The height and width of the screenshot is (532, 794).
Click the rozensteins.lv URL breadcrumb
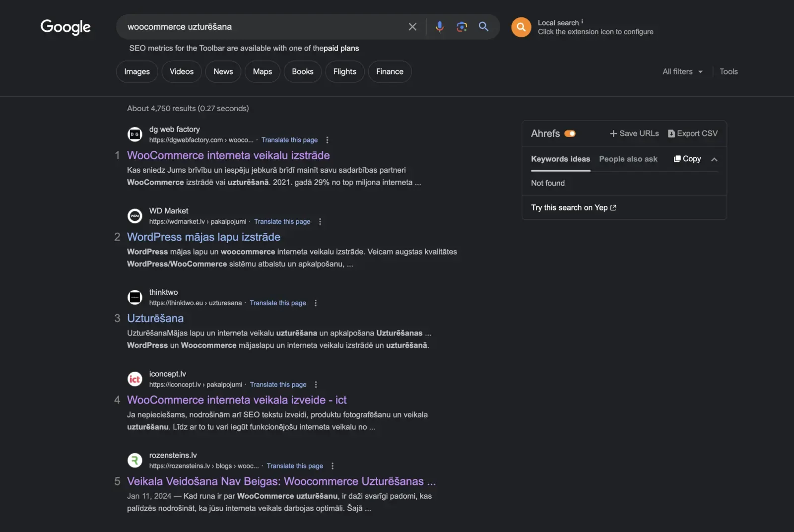204,466
